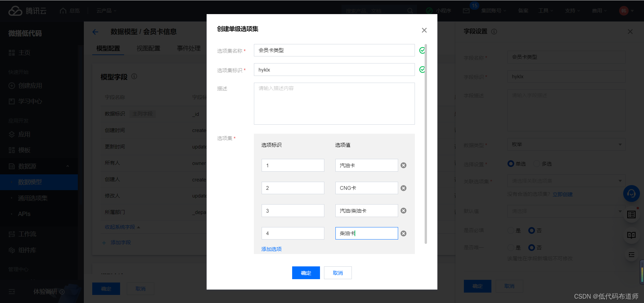Screen dimensions: 644x303
Task: Close the 创建单级选项集 dialog
Action: (424, 30)
